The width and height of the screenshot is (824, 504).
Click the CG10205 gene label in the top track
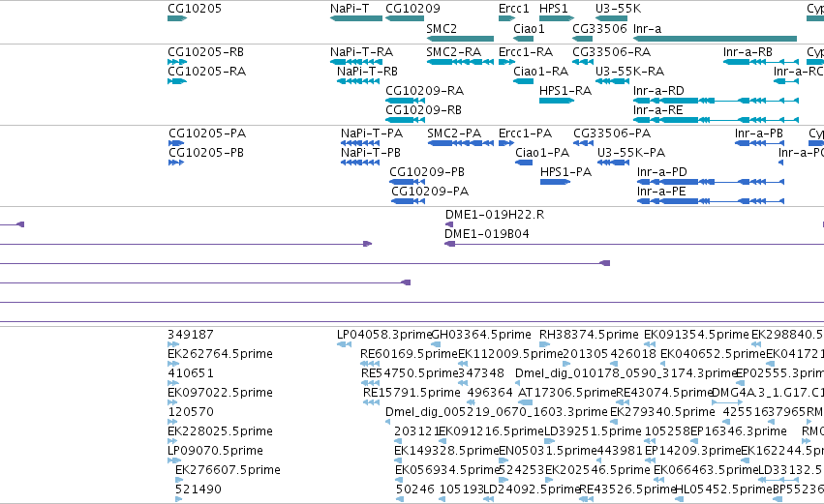coord(195,9)
